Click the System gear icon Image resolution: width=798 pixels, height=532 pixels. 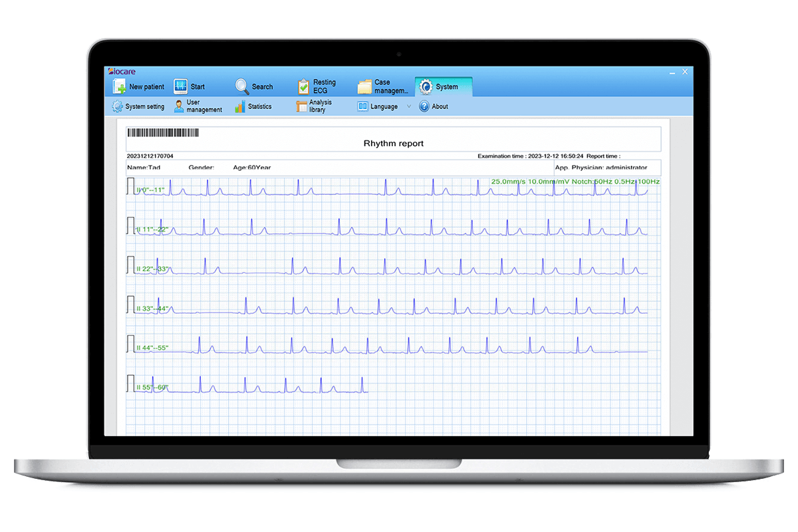click(426, 86)
